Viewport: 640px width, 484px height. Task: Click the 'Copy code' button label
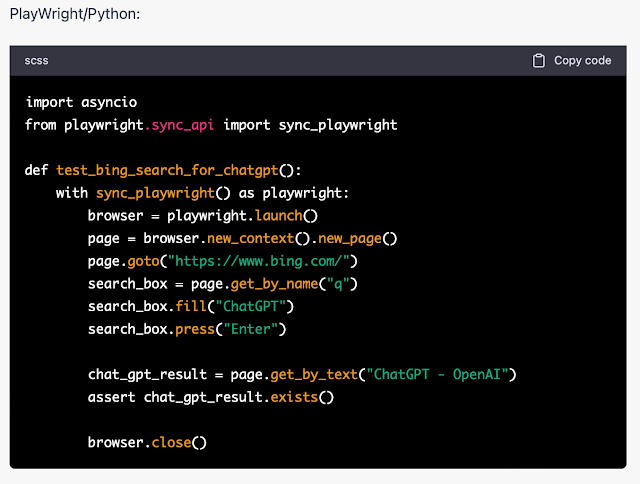coord(582,60)
